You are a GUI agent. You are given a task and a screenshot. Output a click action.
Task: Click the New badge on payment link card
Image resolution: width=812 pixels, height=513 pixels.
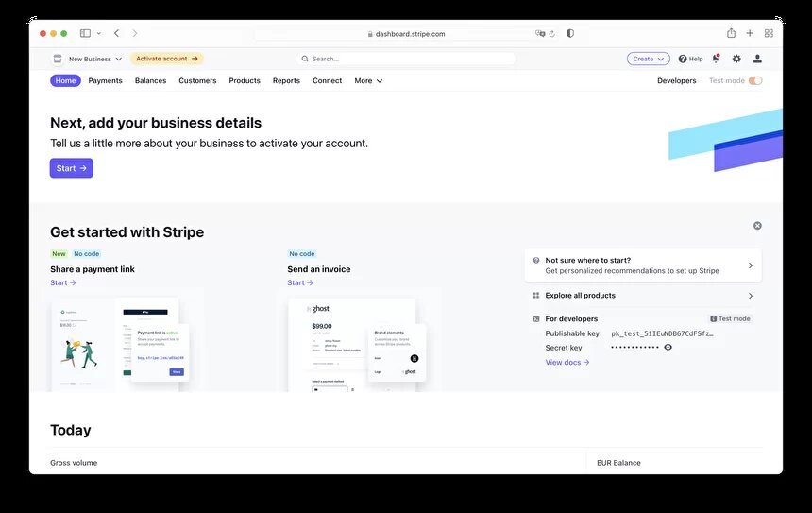coord(59,254)
